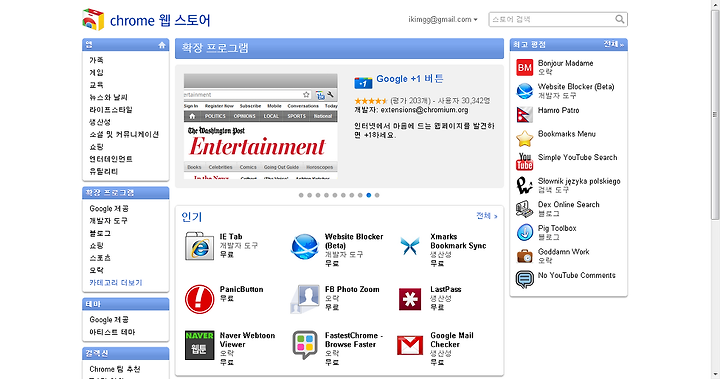Click the No YouTube Comments icon
Screen dimensions: 720x379
click(524, 279)
